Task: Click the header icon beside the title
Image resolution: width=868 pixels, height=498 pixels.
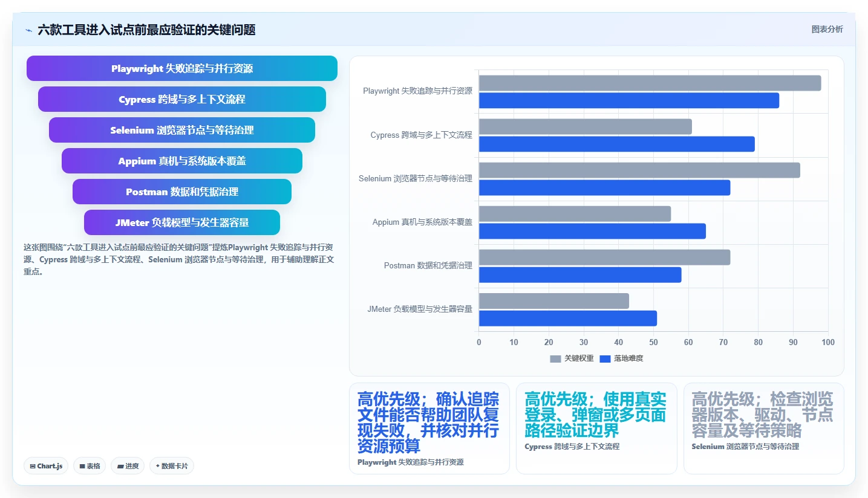Action: (28, 30)
